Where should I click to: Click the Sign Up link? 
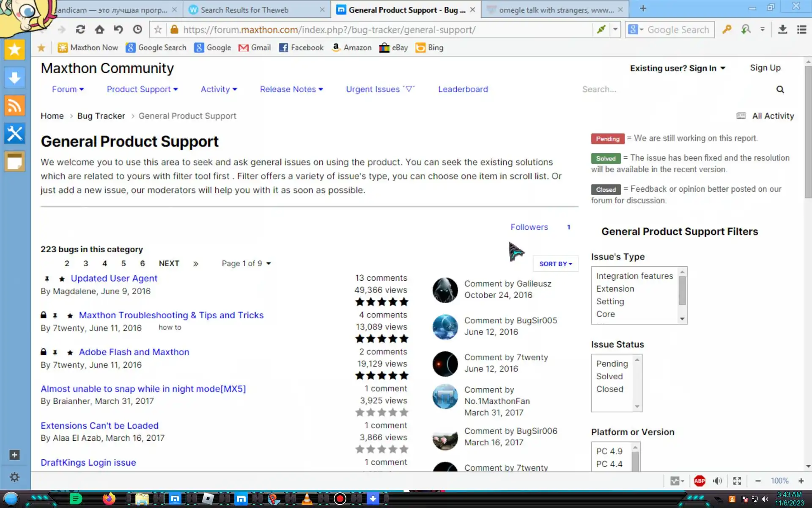(x=765, y=68)
